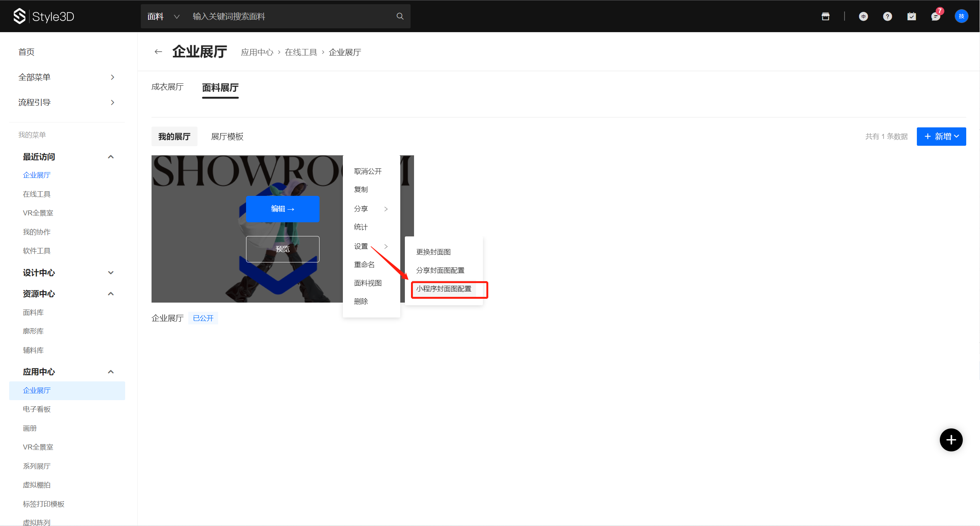Open messages with notification badge

pyautogui.click(x=936, y=16)
